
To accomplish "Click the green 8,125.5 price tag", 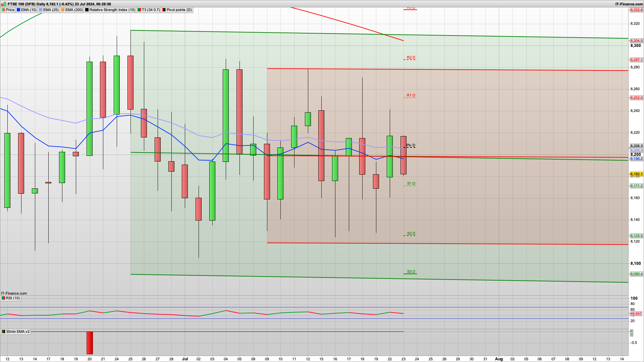I will tap(636, 236).
